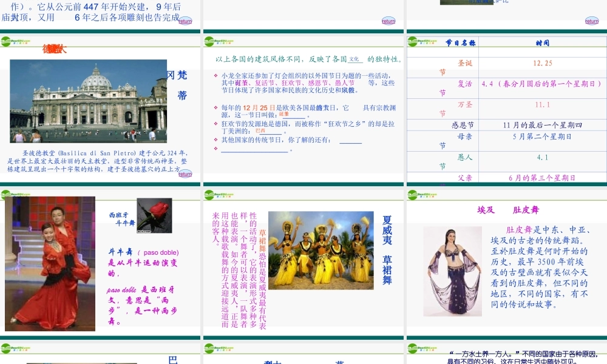Select the Spanish paso doble dancers photo
Image resolution: width=607 pixels, height=364 pixels.
coord(50,263)
